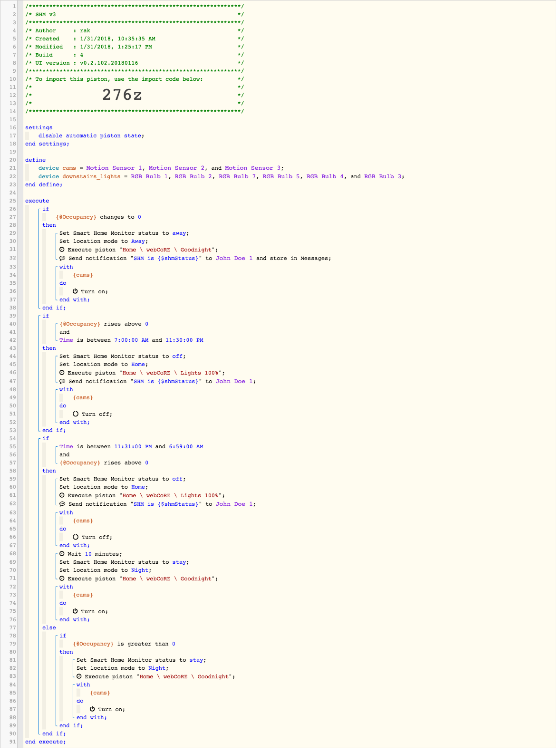Click the clock icon on line 71
Viewport: 560px width, 752px height.
coord(62,578)
